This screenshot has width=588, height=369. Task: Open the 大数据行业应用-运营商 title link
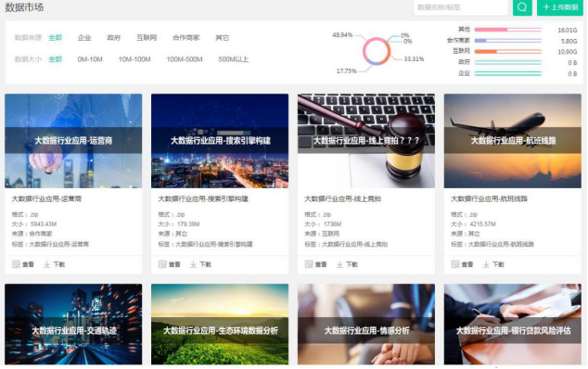click(x=46, y=198)
